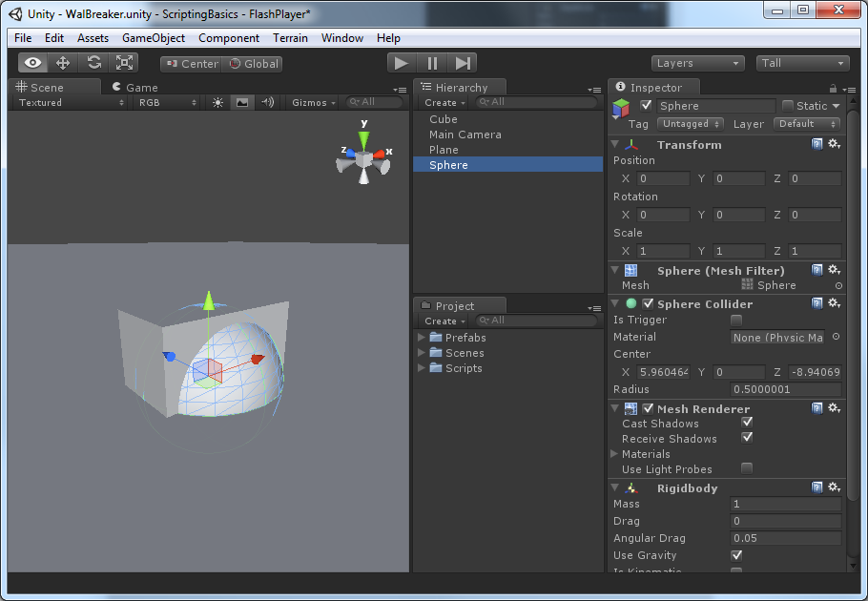This screenshot has width=868, height=601.
Task: Open Mesh Filter gear settings menu
Action: click(835, 270)
